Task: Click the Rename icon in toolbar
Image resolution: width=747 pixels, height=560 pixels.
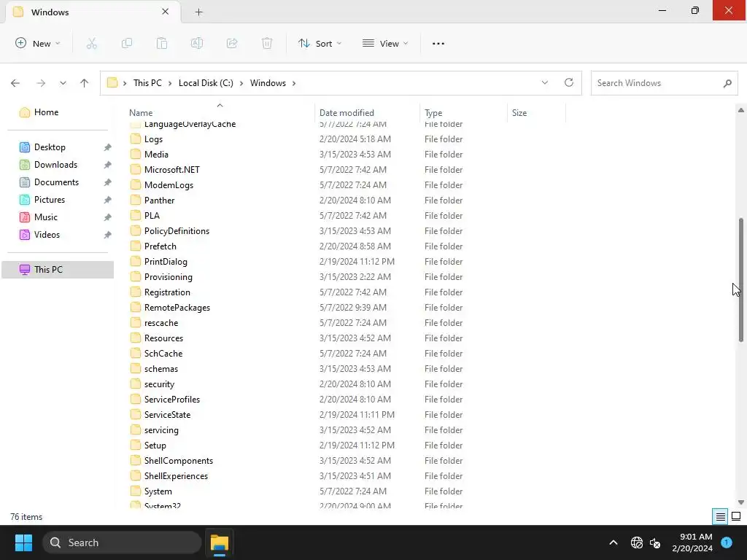Action: click(x=197, y=43)
